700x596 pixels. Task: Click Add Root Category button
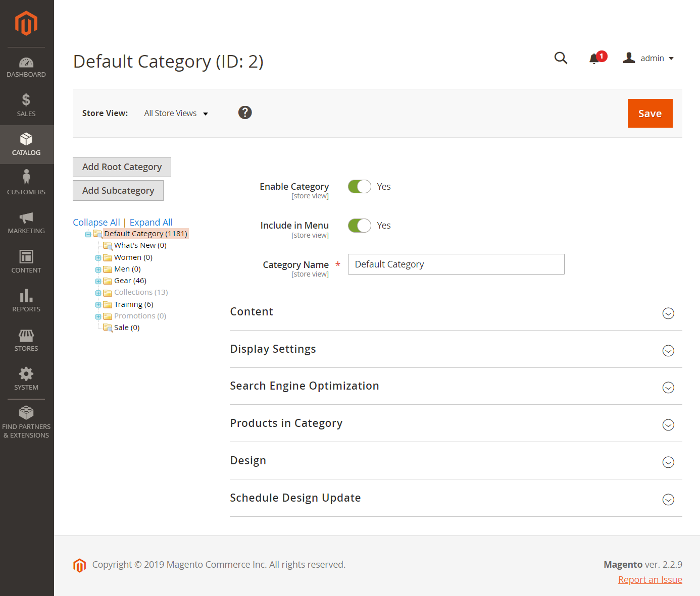click(122, 167)
